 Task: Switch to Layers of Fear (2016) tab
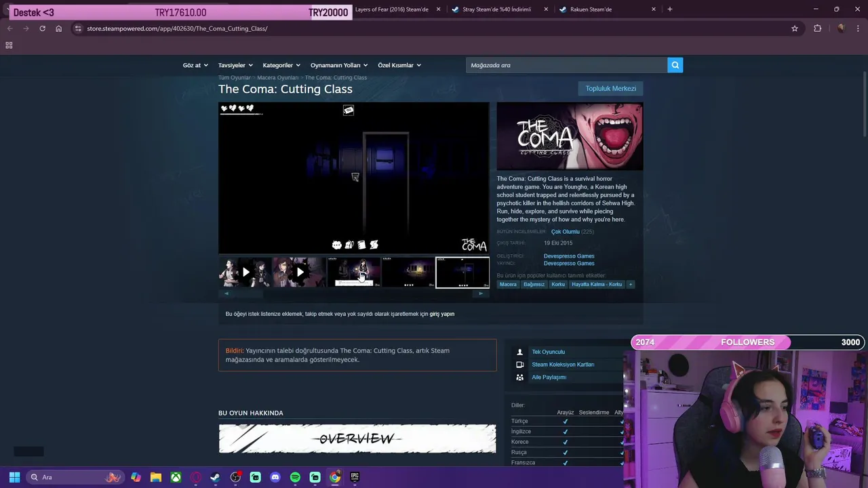(x=391, y=9)
